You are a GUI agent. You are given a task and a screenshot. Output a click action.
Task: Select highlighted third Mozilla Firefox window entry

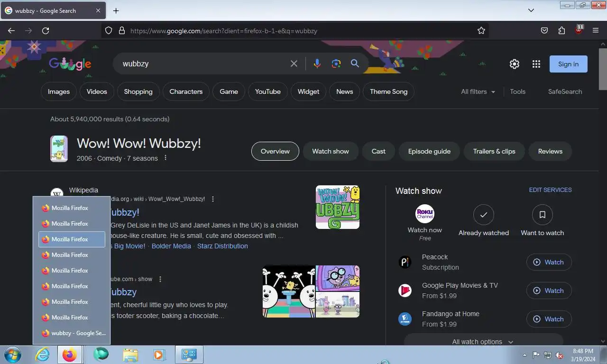pyautogui.click(x=72, y=239)
